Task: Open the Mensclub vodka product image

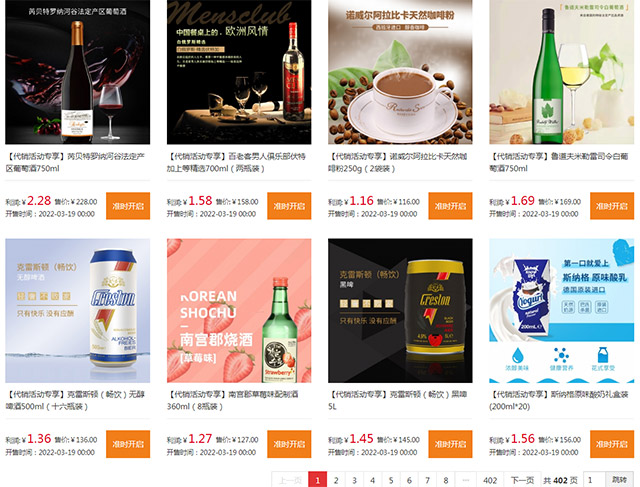Action: click(239, 72)
